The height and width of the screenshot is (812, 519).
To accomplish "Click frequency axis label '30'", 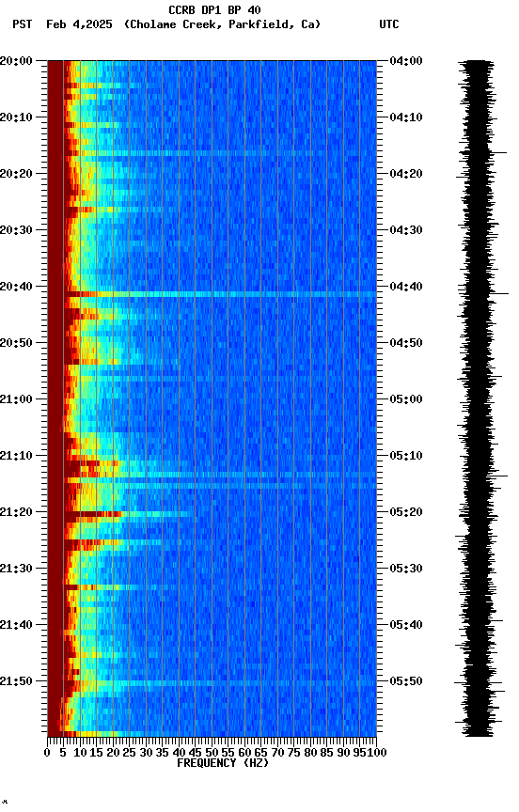I will [x=146, y=753].
